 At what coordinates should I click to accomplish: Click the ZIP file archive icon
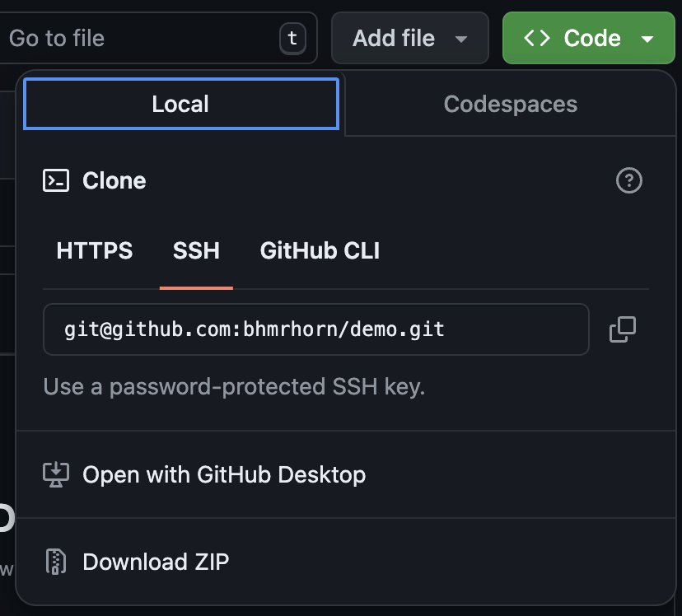pyautogui.click(x=56, y=562)
